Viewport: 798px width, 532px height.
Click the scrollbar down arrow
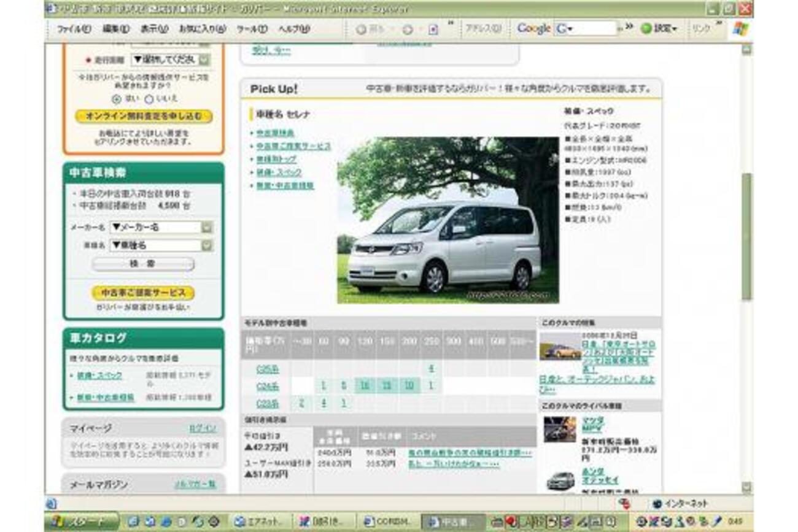pyautogui.click(x=746, y=488)
